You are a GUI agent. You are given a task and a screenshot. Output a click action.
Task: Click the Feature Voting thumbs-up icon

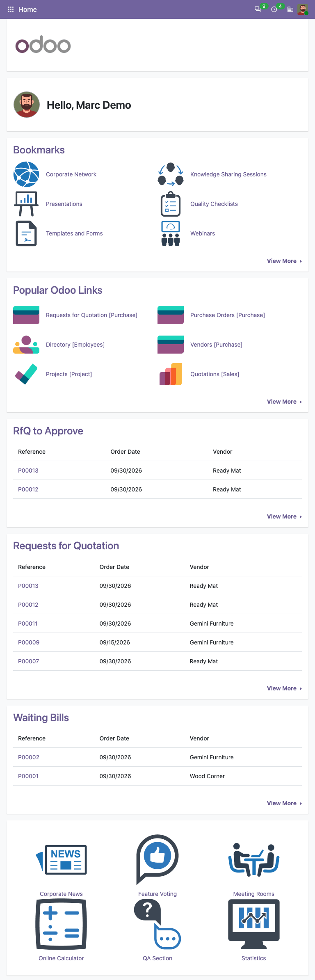(x=157, y=859)
